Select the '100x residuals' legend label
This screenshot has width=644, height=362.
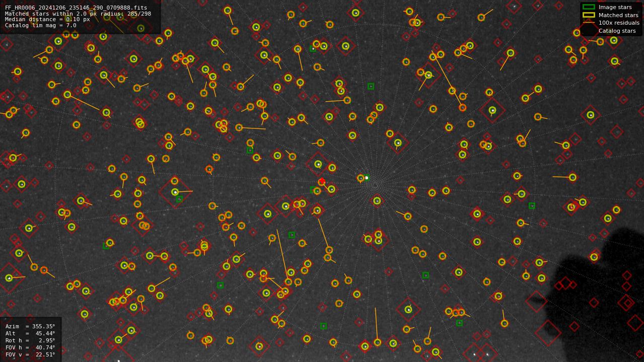(619, 23)
